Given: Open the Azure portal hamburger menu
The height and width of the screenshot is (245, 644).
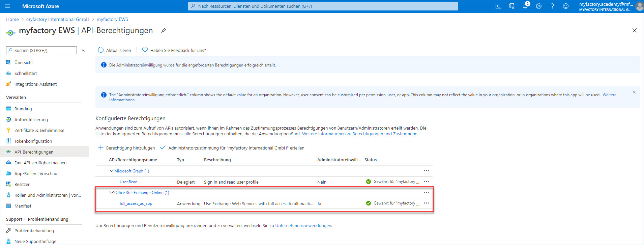Looking at the screenshot, I should coord(7,6).
